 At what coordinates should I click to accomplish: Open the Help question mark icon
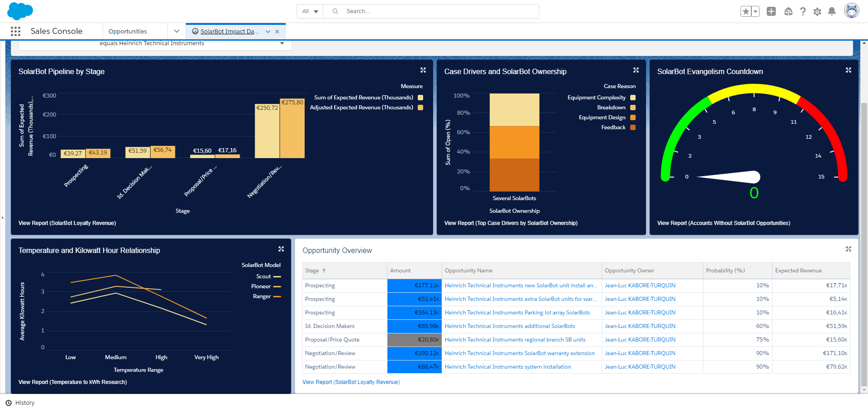[x=802, y=11]
